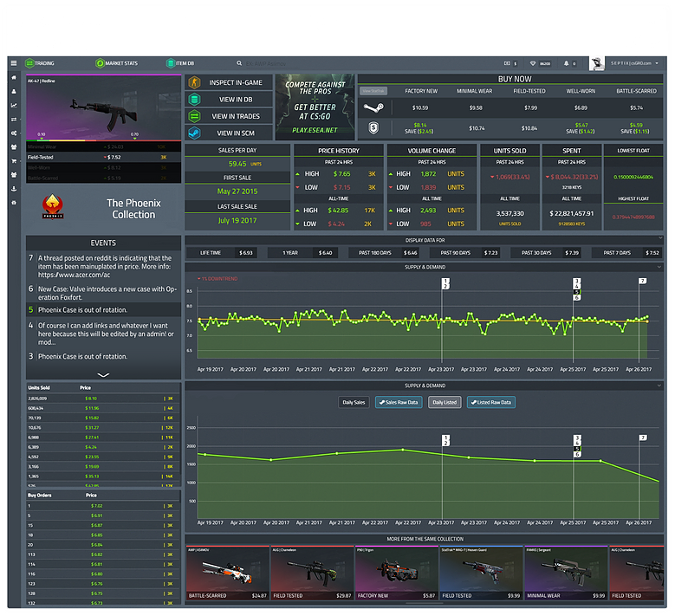
Task: Open the AWP Asiimov Battle-Scarred thumbnail
Action: (227, 573)
